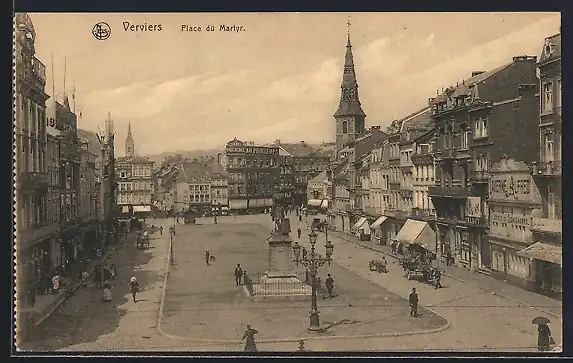Viewport: 573px width, 363px height.
Task: Click the man walking near the right curb
Action: coord(413,302)
